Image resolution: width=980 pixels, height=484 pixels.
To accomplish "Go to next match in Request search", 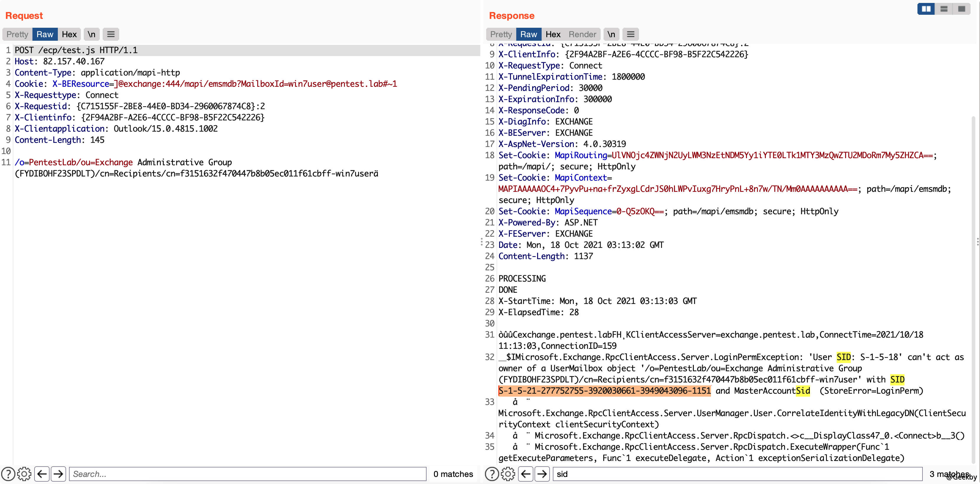I will point(58,474).
